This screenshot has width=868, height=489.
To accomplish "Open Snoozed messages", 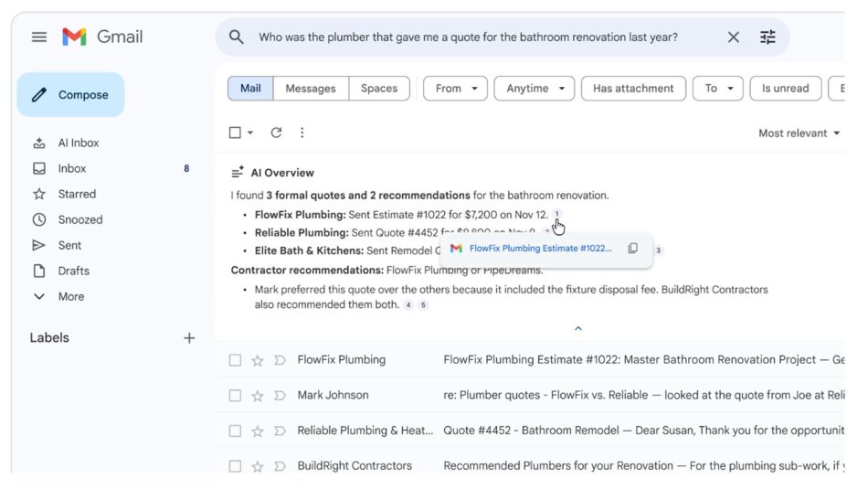I will coord(80,219).
